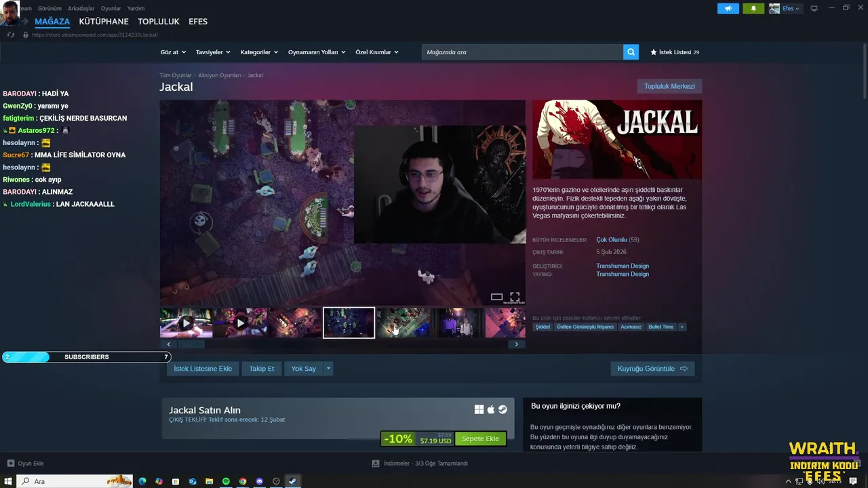Select the Şiddet tag
This screenshot has height=488, width=868.
point(543,327)
